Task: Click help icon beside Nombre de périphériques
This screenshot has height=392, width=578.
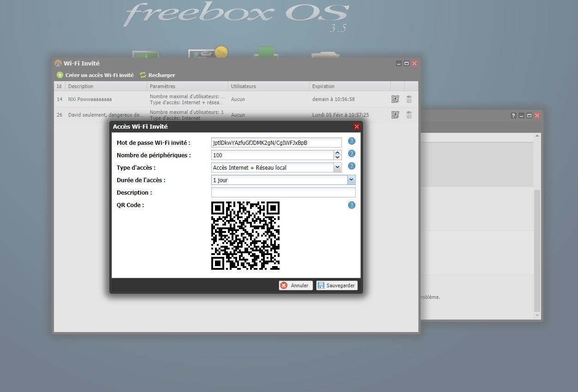Action: (x=352, y=154)
